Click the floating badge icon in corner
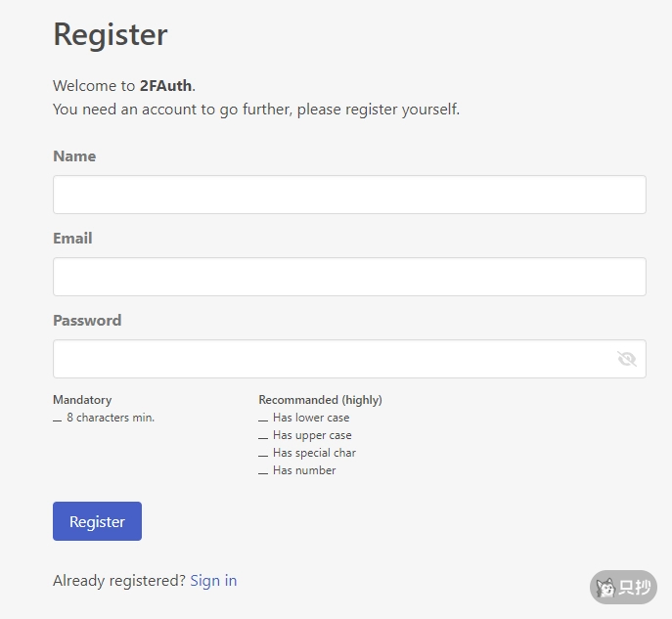Viewport: 672px width, 619px height. click(x=623, y=587)
